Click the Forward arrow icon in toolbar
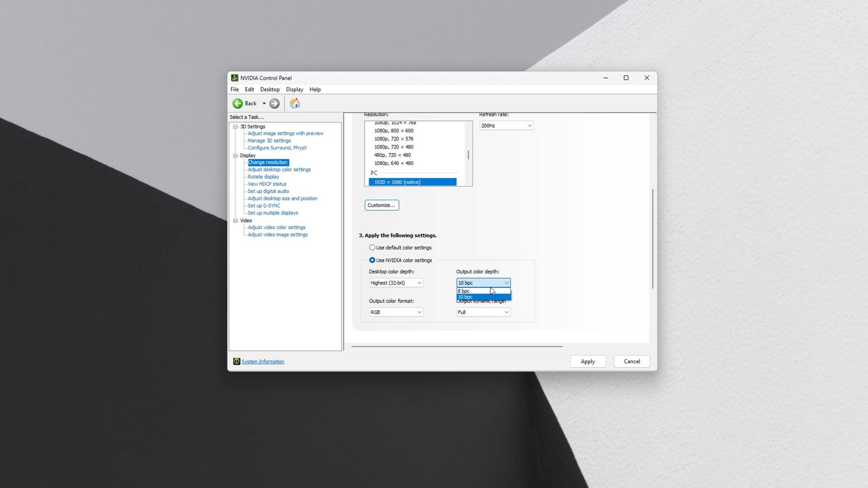Viewport: 868px width, 488px height. click(275, 104)
